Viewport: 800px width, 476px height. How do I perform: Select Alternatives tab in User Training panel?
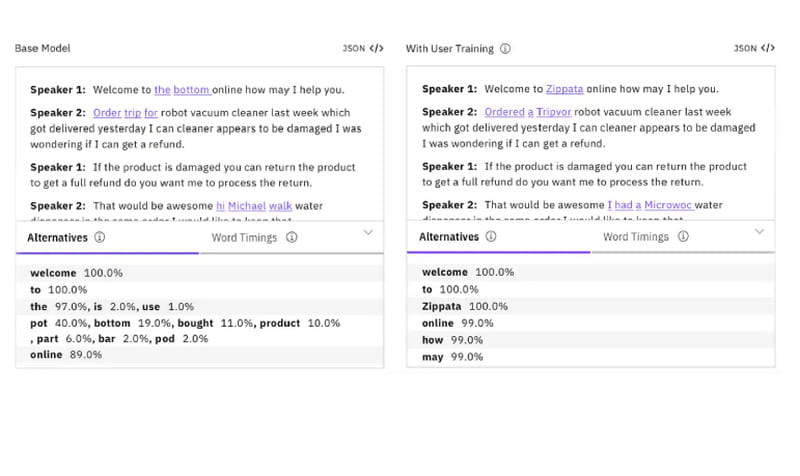[x=448, y=237]
